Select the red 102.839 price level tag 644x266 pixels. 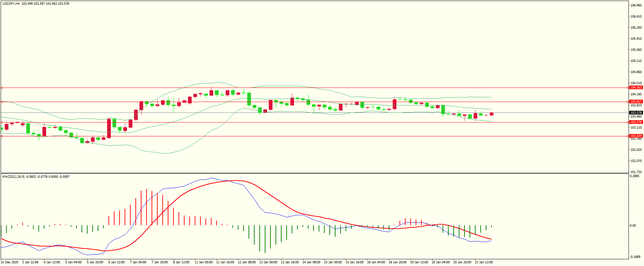click(x=636, y=136)
